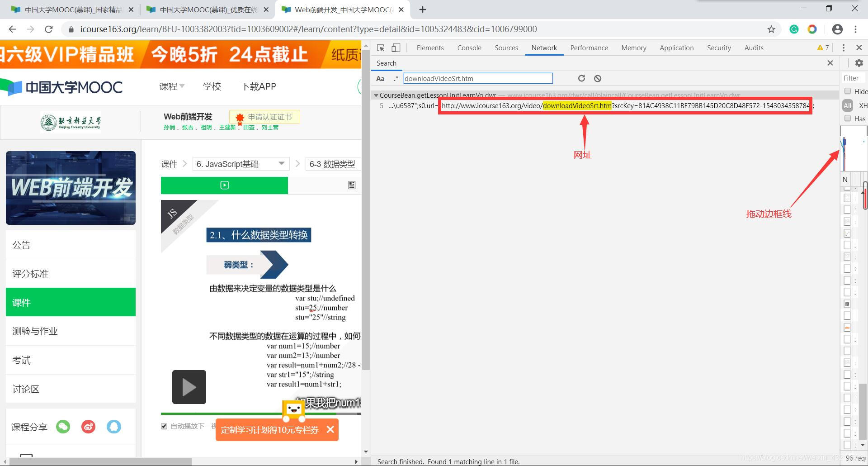Click the WEB前端开发 course thumbnail
Image resolution: width=868 pixels, height=466 pixels.
pos(71,188)
